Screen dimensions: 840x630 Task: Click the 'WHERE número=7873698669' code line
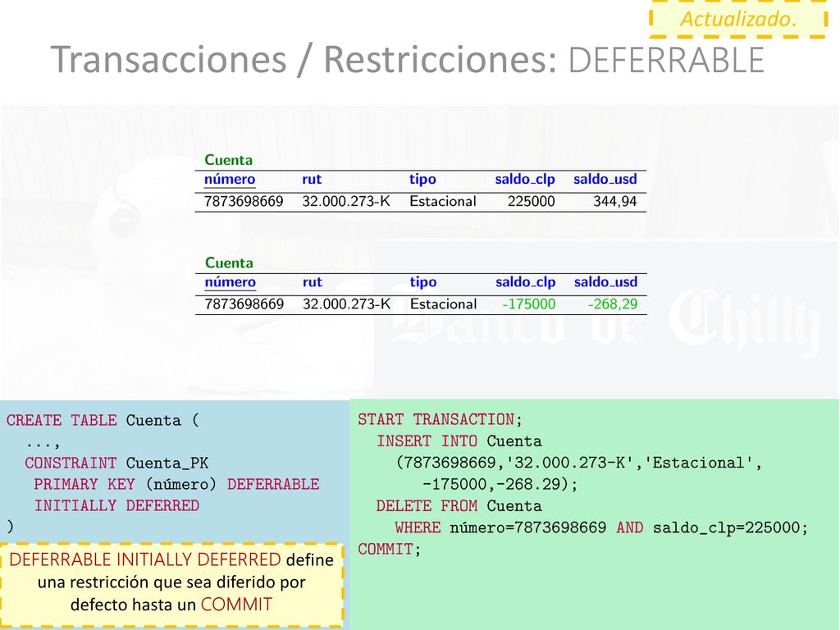(x=600, y=527)
